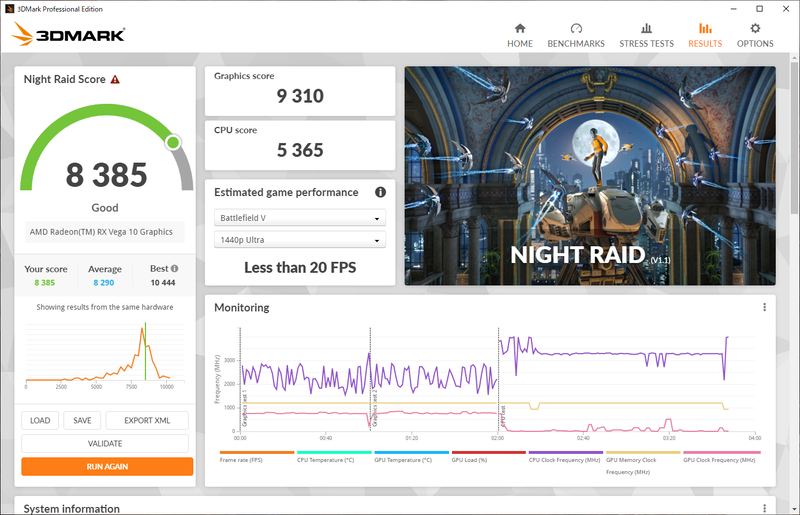This screenshot has height=515, width=800.
Task: Click the VALIDATE button
Action: tap(105, 444)
